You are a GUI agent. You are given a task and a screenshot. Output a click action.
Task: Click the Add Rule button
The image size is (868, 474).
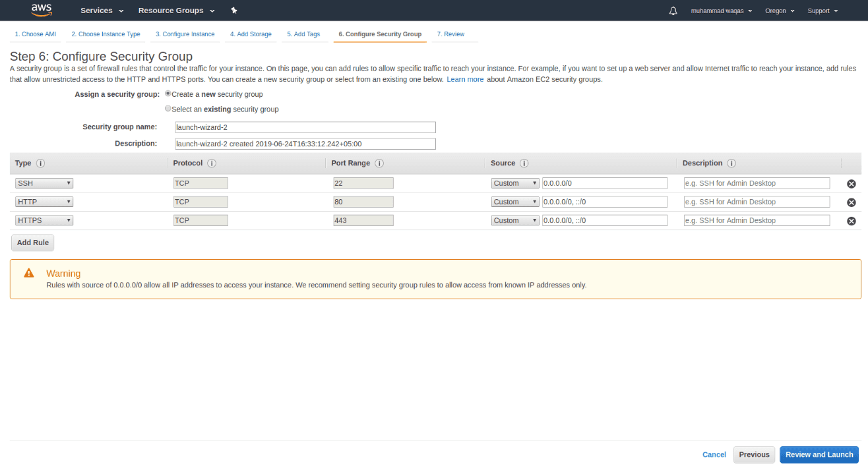[32, 243]
